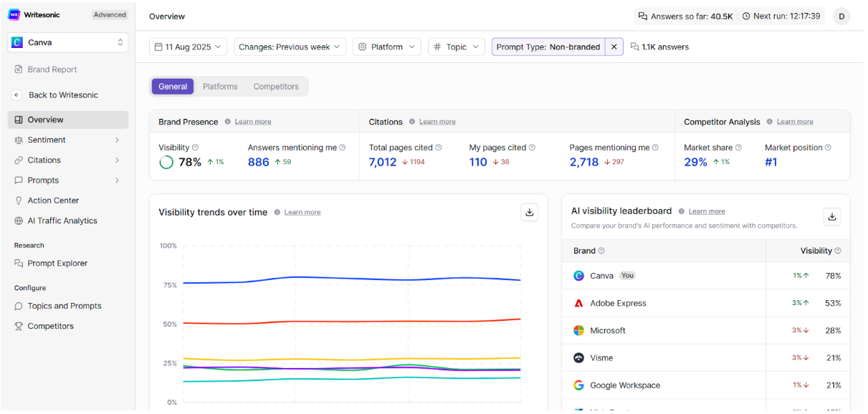
Task: Expand the Prompts chevron
Action: 117,180
